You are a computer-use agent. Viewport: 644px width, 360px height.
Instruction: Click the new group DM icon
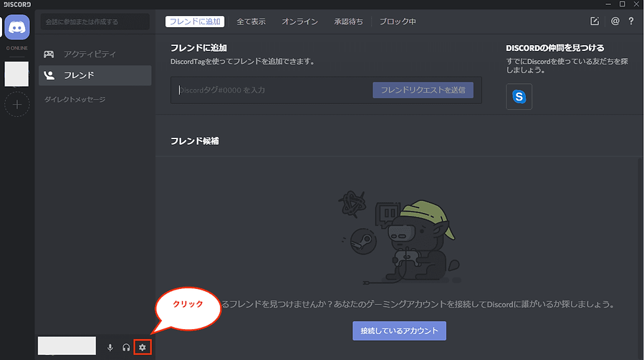[595, 21]
